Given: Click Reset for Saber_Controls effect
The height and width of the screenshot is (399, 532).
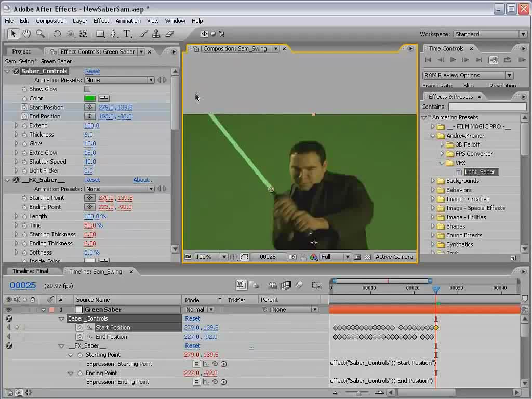Looking at the screenshot, I should tap(92, 71).
